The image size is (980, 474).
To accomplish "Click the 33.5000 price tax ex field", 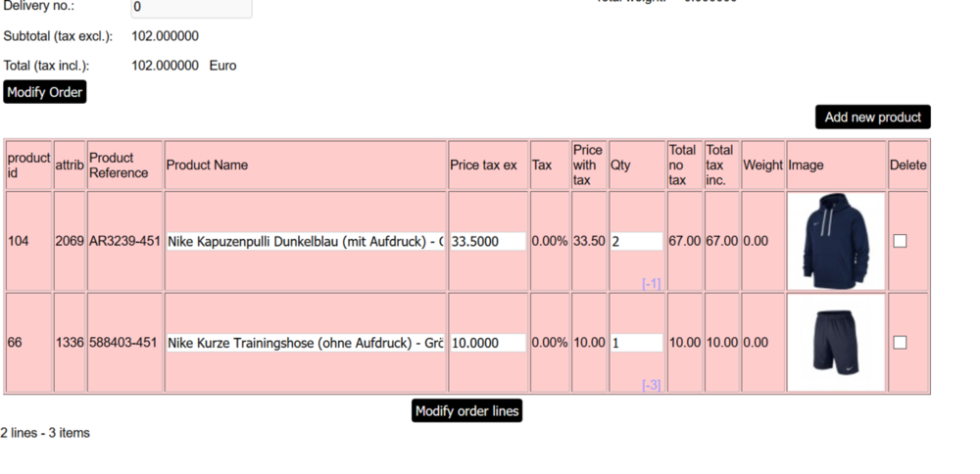I will point(487,241).
